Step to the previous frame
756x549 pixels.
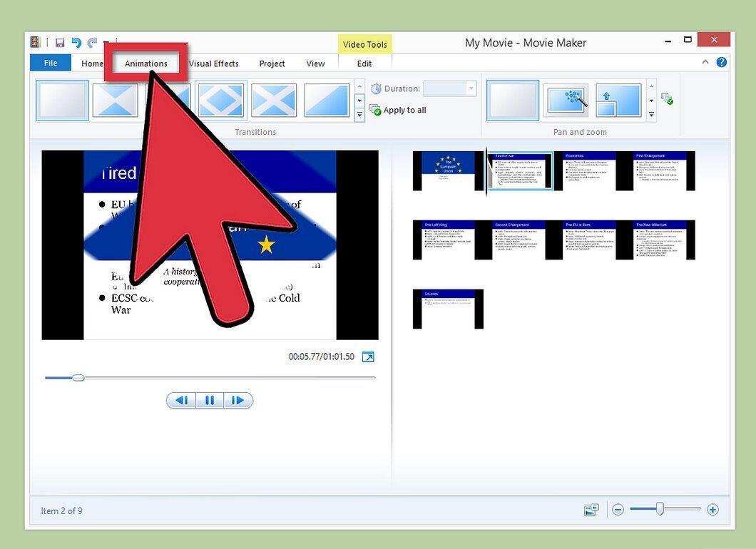click(x=182, y=400)
